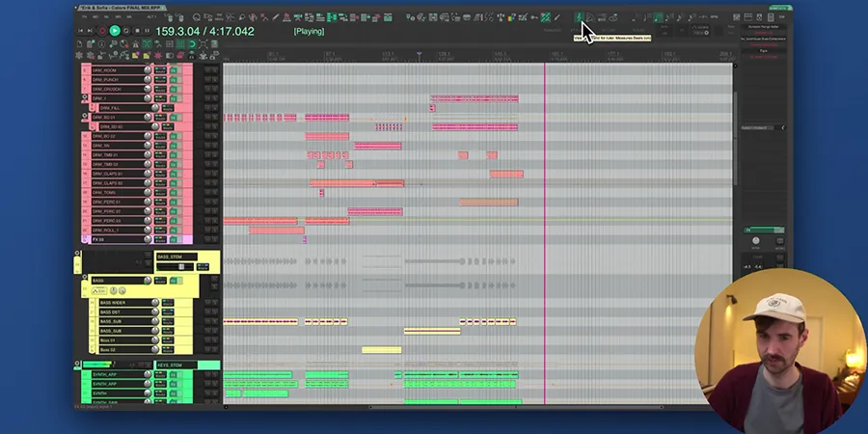Switch to the TN toolbar tab

(x=85, y=17)
